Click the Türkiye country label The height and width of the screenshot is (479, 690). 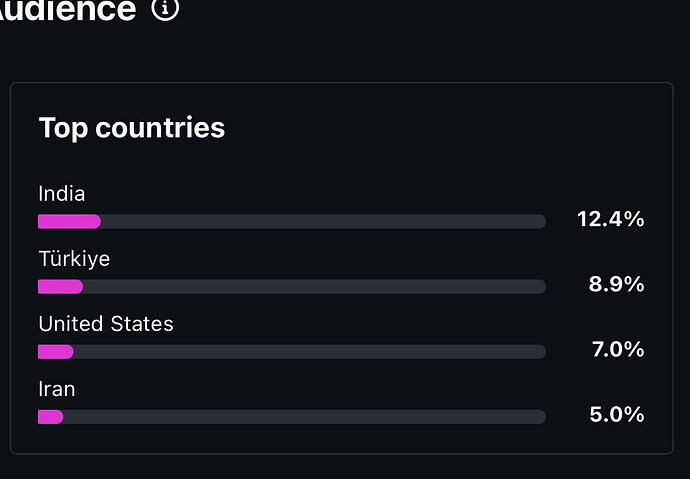pyautogui.click(x=74, y=259)
